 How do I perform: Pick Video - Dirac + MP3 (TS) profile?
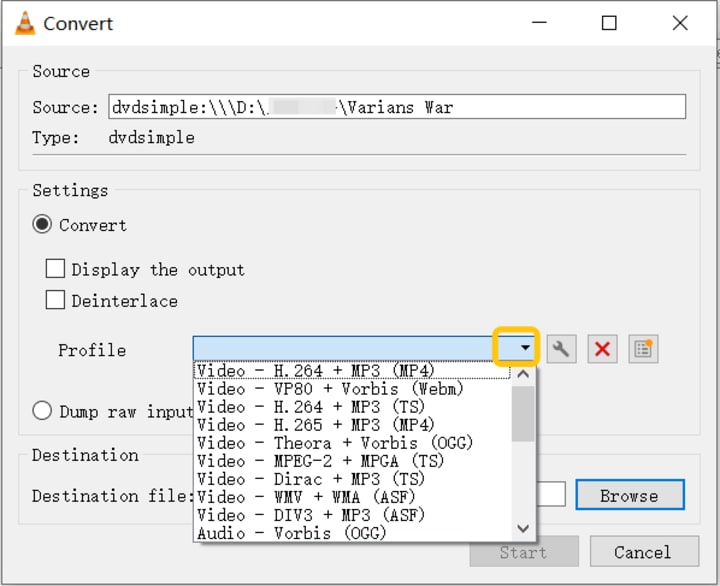click(x=352, y=479)
